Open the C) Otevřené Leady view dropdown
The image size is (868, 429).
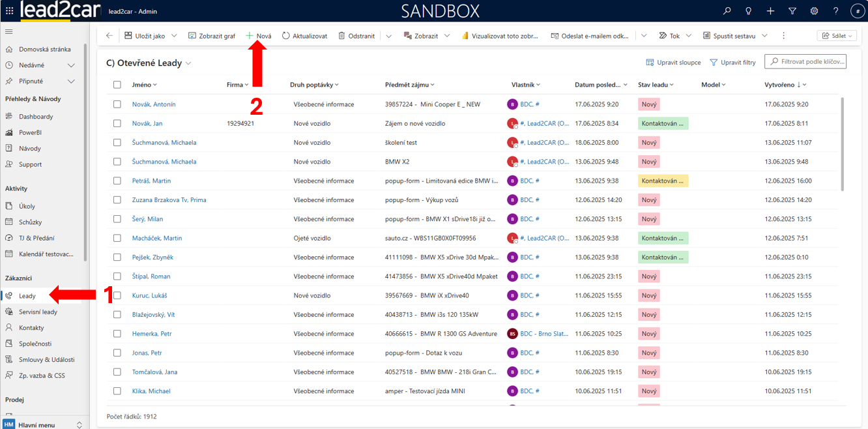188,63
